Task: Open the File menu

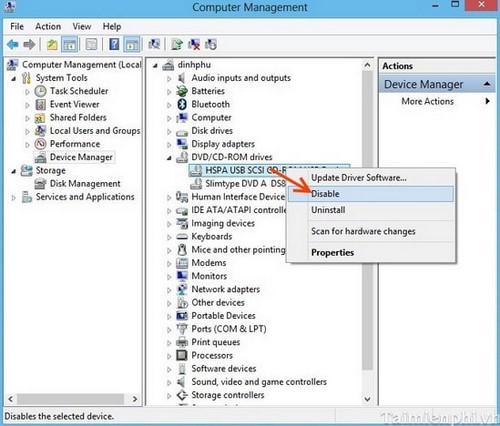Action: point(17,26)
